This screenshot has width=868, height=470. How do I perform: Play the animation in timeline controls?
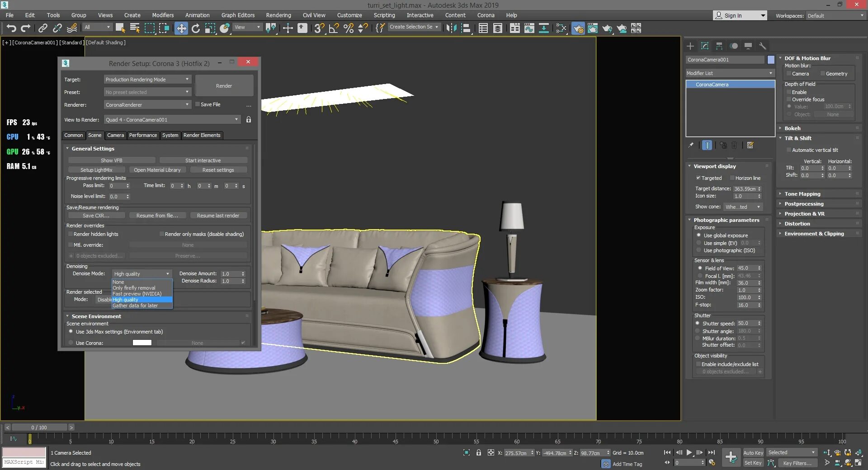[689, 452]
